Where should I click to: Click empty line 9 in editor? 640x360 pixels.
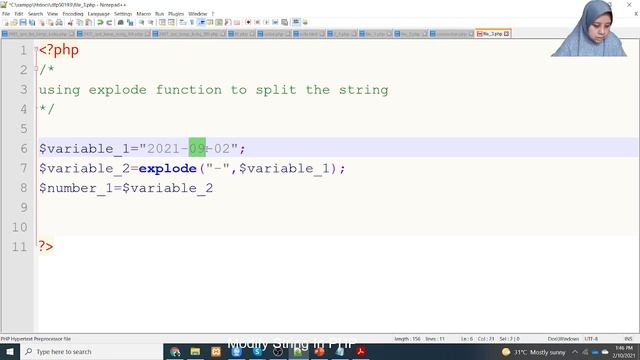[x=338, y=207]
